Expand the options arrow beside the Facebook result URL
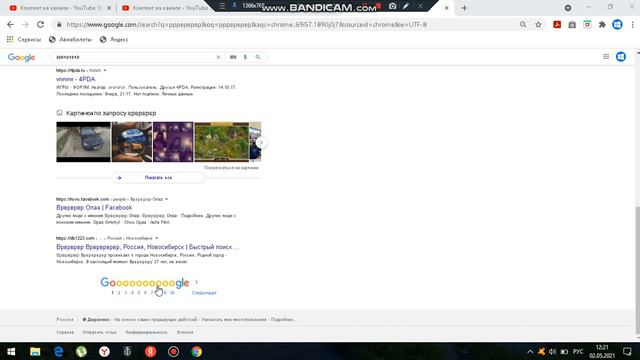 [167, 199]
